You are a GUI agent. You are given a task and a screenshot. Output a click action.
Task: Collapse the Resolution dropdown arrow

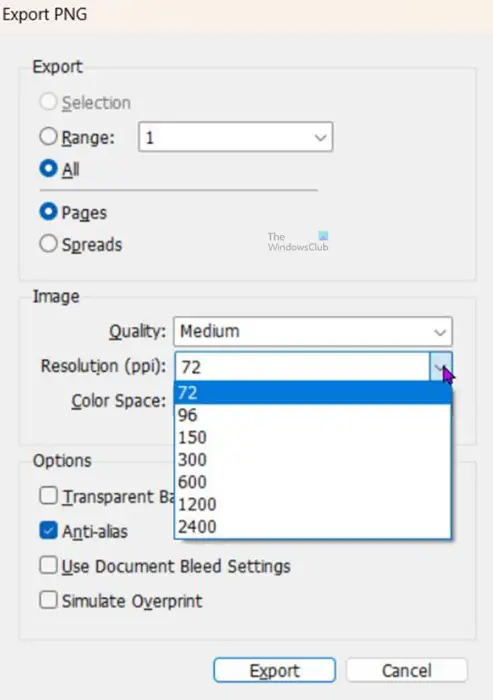point(441,367)
